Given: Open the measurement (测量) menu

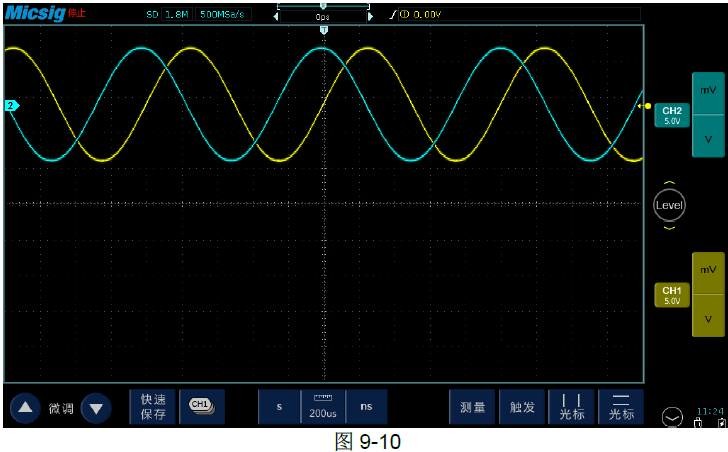Looking at the screenshot, I should [x=472, y=407].
